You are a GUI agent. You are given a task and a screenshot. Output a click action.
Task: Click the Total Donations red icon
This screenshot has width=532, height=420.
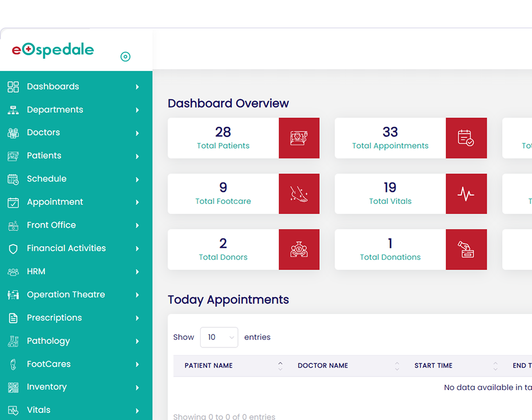[x=466, y=249]
